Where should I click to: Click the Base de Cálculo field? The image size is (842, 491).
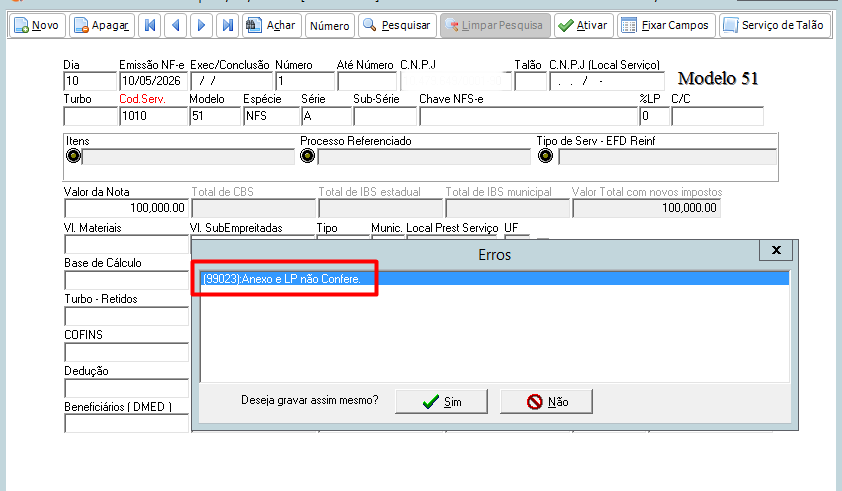[126, 280]
